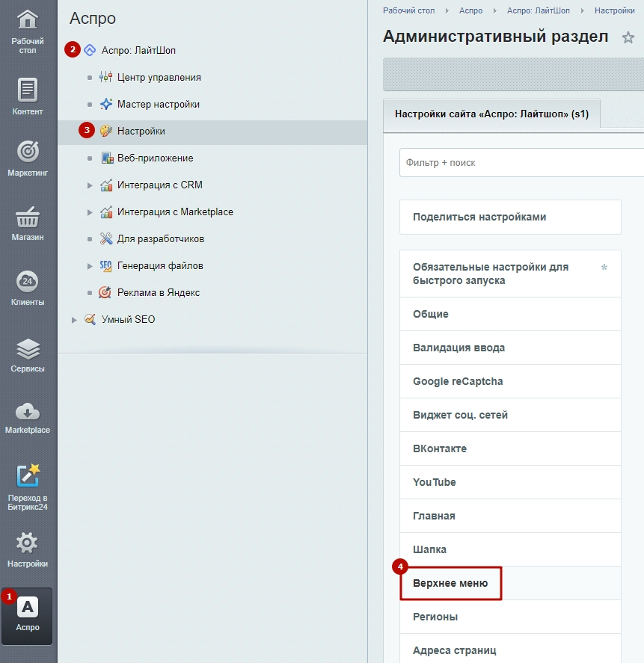Viewport: 644px width, 663px height.
Task: Click the Реклама в Яндекс target icon
Action: pos(105,292)
